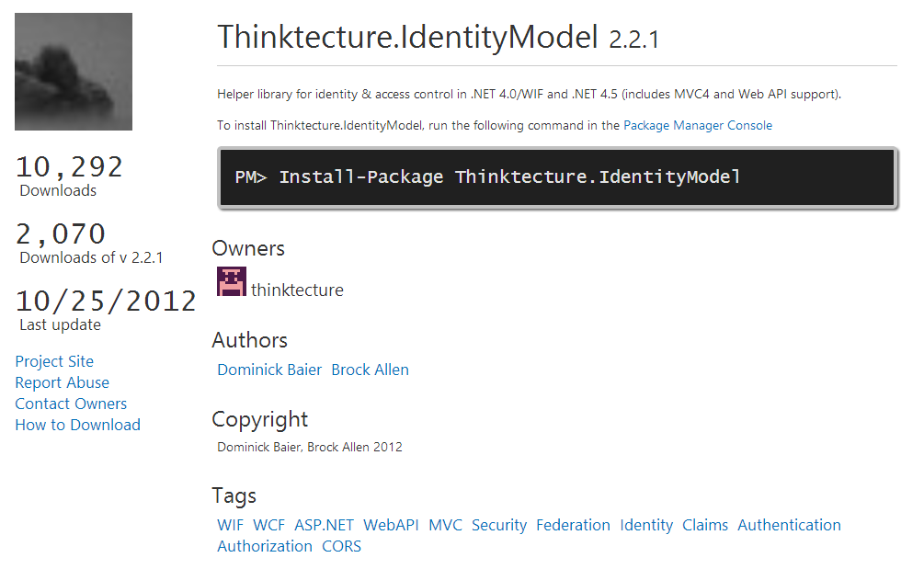Select the Federation tag
The image size is (924, 569).
click(x=573, y=525)
